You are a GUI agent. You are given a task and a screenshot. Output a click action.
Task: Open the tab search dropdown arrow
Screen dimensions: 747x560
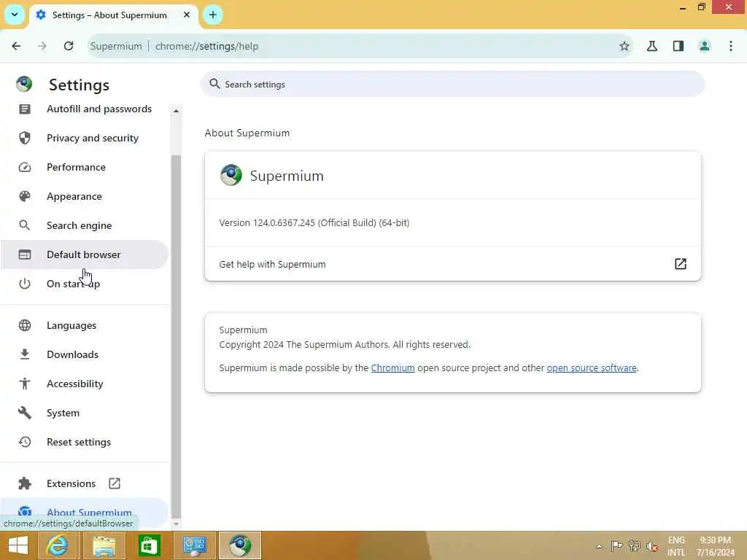(15, 15)
